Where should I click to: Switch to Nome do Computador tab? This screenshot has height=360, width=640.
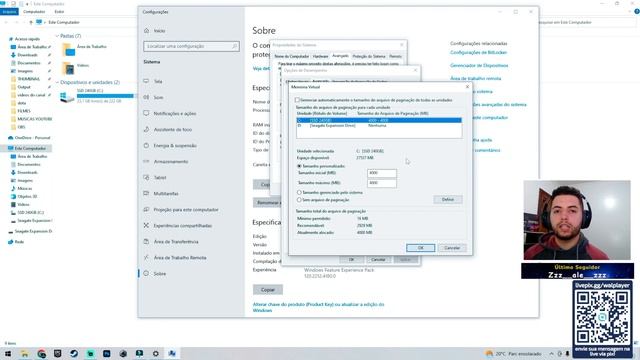[x=291, y=56]
